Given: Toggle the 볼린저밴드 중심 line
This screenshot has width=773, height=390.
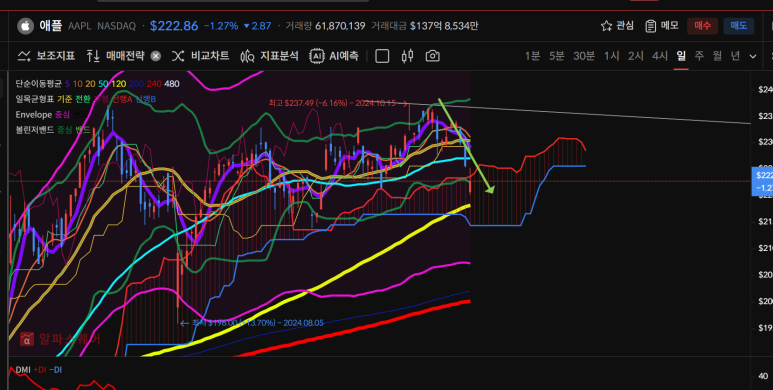Looking at the screenshot, I should tap(65, 130).
